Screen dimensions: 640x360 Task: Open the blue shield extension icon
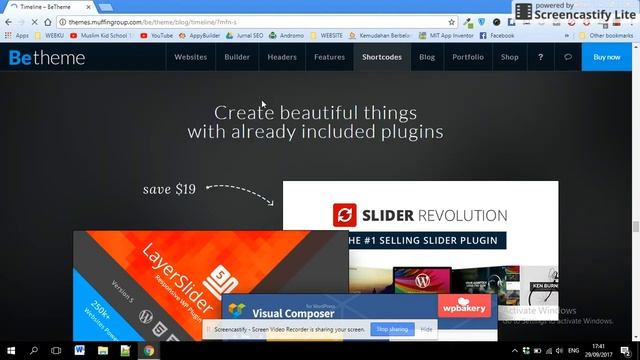tap(482, 22)
